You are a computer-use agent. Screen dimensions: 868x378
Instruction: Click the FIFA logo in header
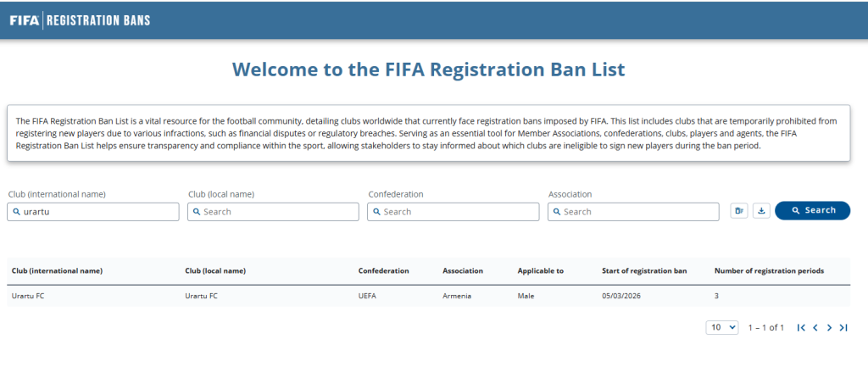click(24, 20)
